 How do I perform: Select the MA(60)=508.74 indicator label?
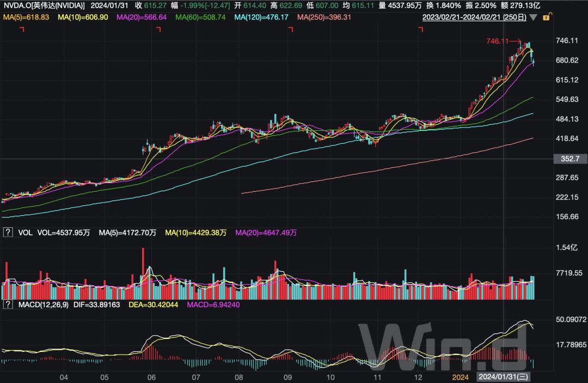tap(200, 17)
